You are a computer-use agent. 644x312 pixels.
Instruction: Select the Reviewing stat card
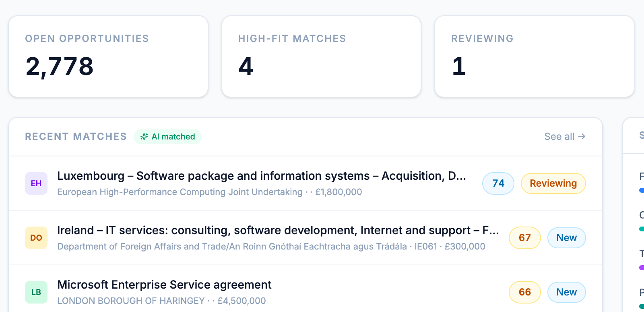pyautogui.click(x=535, y=56)
